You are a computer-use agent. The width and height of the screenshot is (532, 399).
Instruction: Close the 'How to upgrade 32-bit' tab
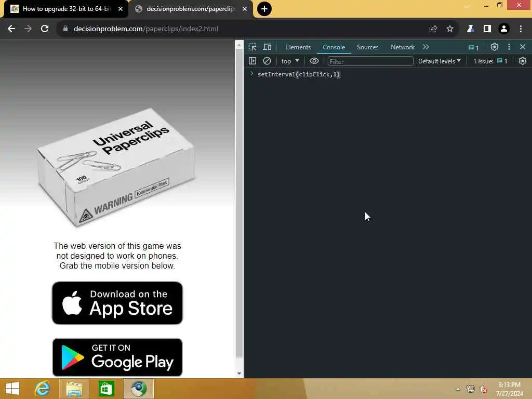(121, 9)
